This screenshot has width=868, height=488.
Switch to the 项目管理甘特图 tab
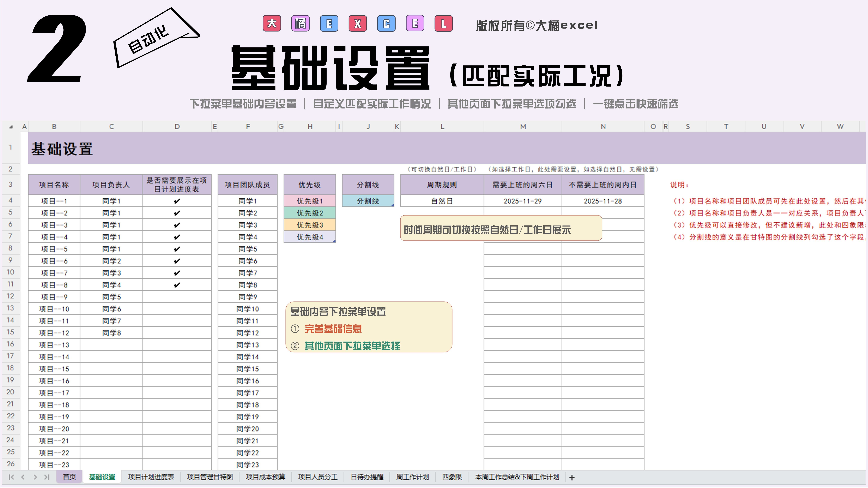(210, 477)
